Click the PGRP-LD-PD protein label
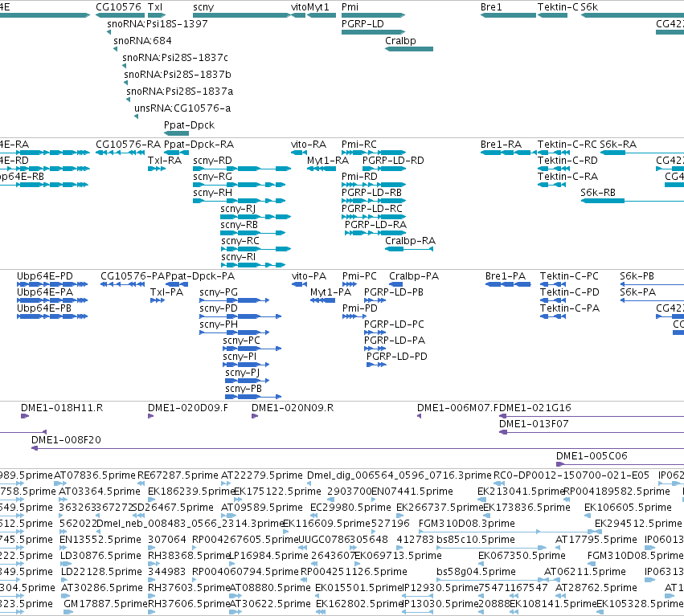 (x=397, y=357)
